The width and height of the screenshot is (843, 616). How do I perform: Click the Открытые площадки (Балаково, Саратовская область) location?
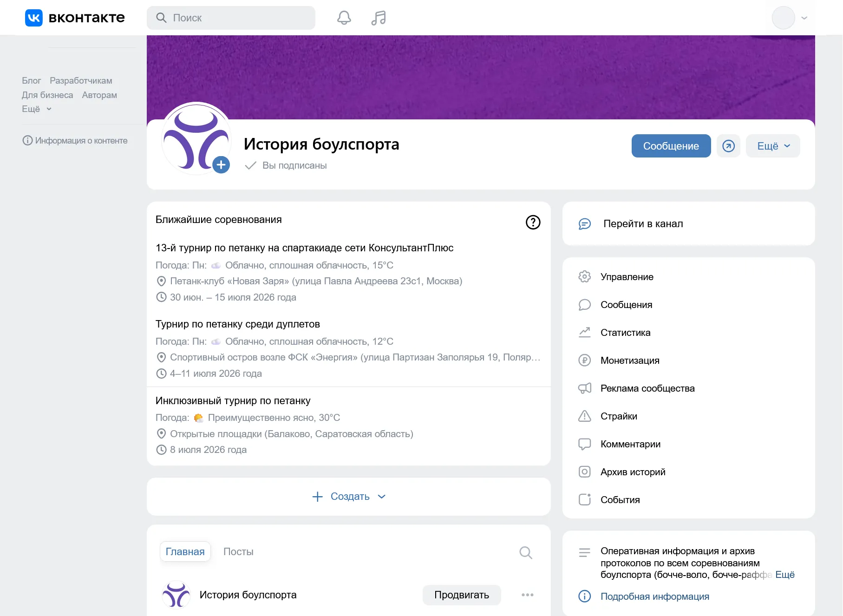(292, 434)
